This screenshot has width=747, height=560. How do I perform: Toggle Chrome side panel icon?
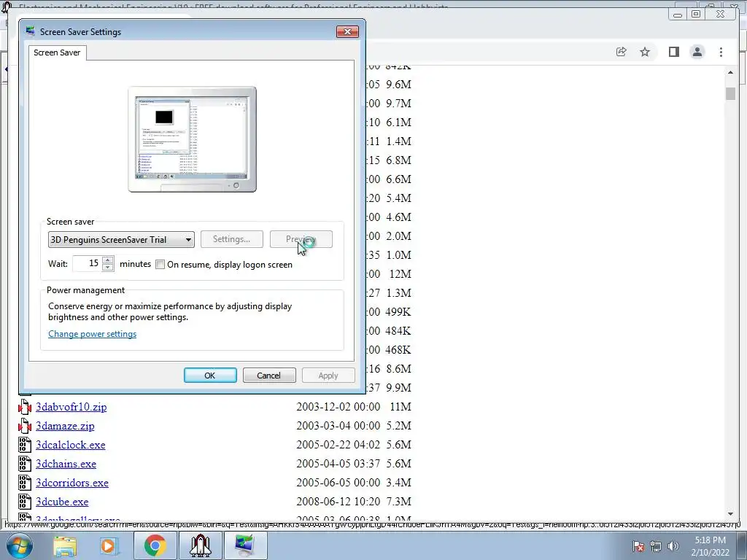click(x=673, y=52)
